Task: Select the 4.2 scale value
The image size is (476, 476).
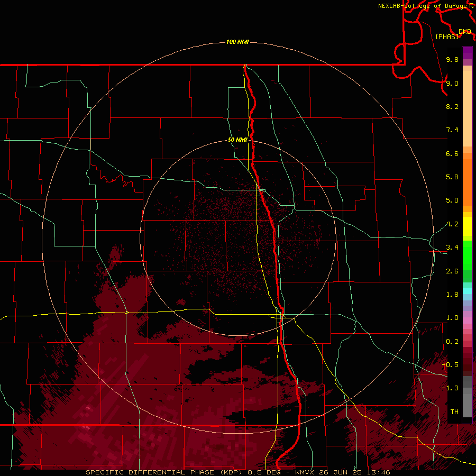Action: [452, 224]
